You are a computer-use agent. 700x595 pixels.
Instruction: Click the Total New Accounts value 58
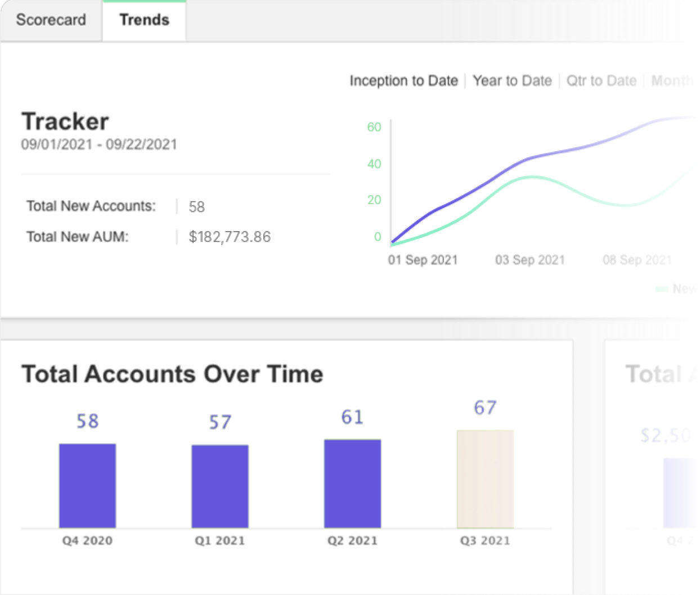pyautogui.click(x=196, y=207)
